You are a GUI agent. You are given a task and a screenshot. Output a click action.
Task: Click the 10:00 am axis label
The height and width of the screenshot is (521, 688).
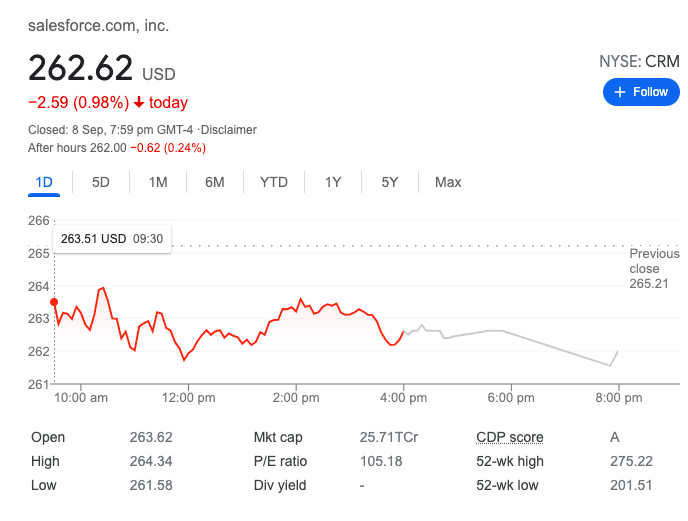click(81, 398)
